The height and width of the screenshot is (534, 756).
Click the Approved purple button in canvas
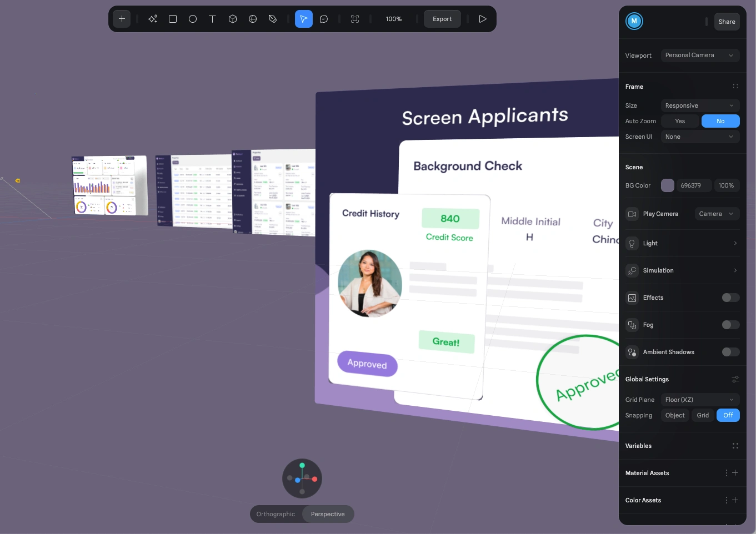coord(367,364)
